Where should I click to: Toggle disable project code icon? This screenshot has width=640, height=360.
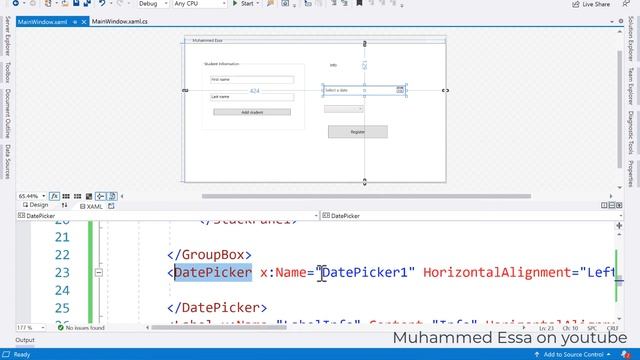112,196
